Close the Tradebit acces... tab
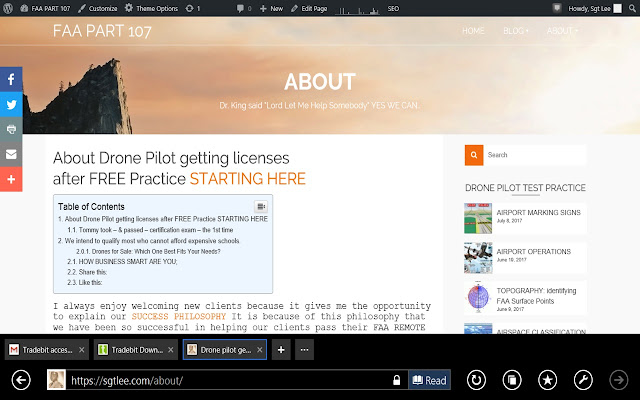The width and height of the screenshot is (640, 400). point(82,350)
